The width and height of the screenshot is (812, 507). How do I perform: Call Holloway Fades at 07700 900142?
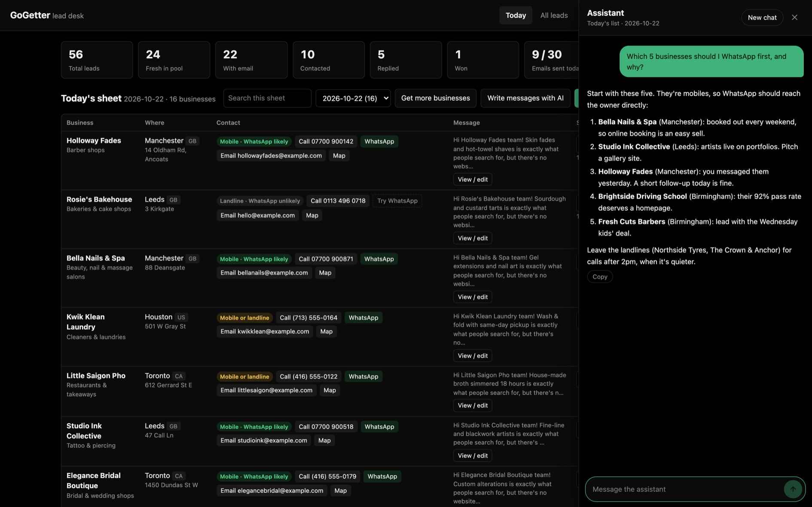(326, 142)
